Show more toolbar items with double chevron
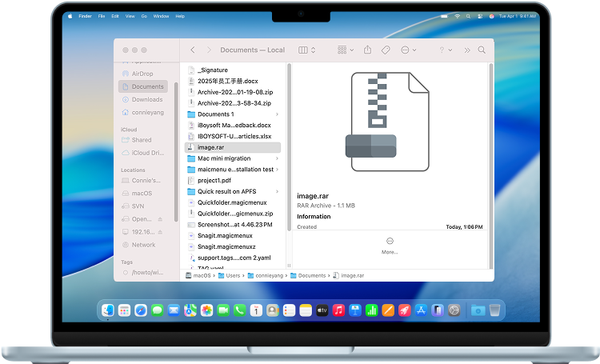This screenshot has height=364, width=600. pyautogui.click(x=467, y=50)
